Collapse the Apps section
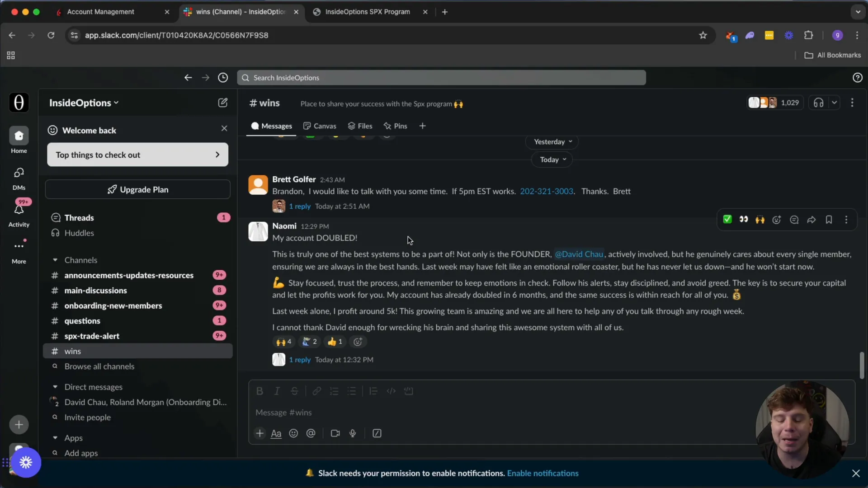 [x=55, y=438]
